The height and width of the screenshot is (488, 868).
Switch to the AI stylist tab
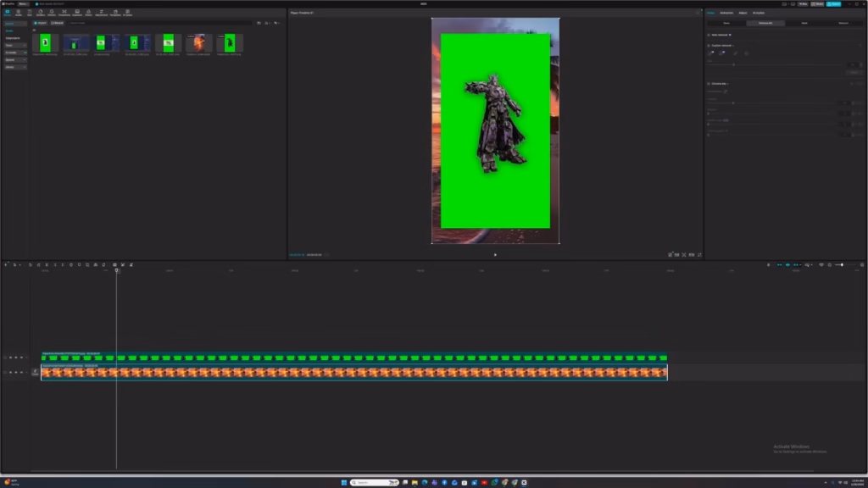click(759, 13)
